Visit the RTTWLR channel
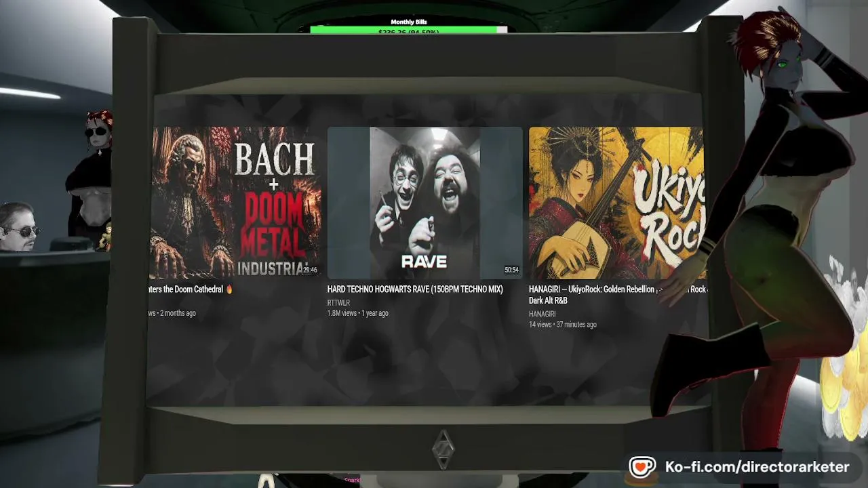 [338, 303]
